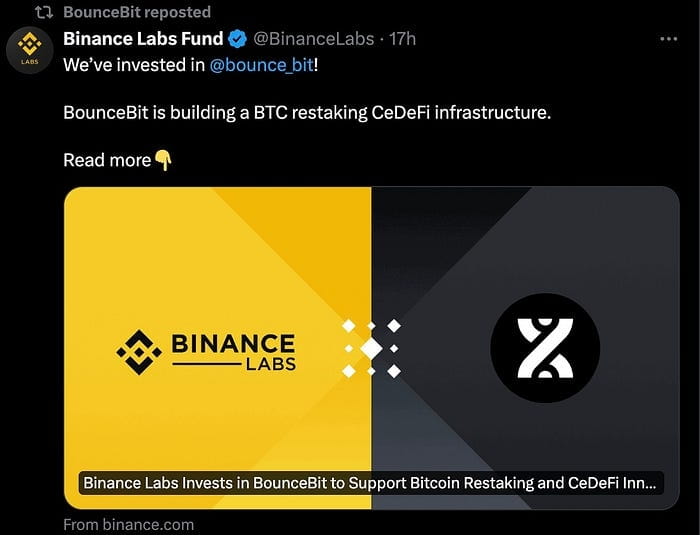The width and height of the screenshot is (700, 535).
Task: Click the "We've invested in" tweet text
Action: pyautogui.click(x=133, y=64)
